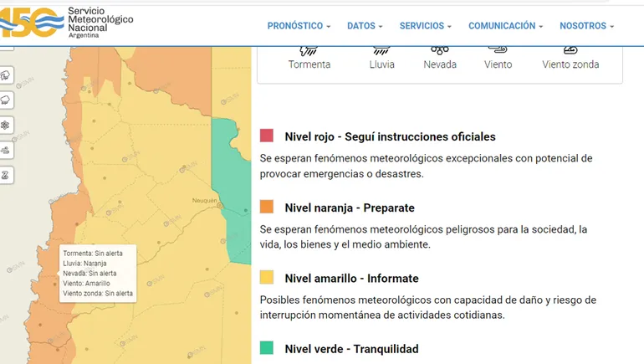Click the red level color swatch
Screen dimensions: 644x364
pos(267,136)
